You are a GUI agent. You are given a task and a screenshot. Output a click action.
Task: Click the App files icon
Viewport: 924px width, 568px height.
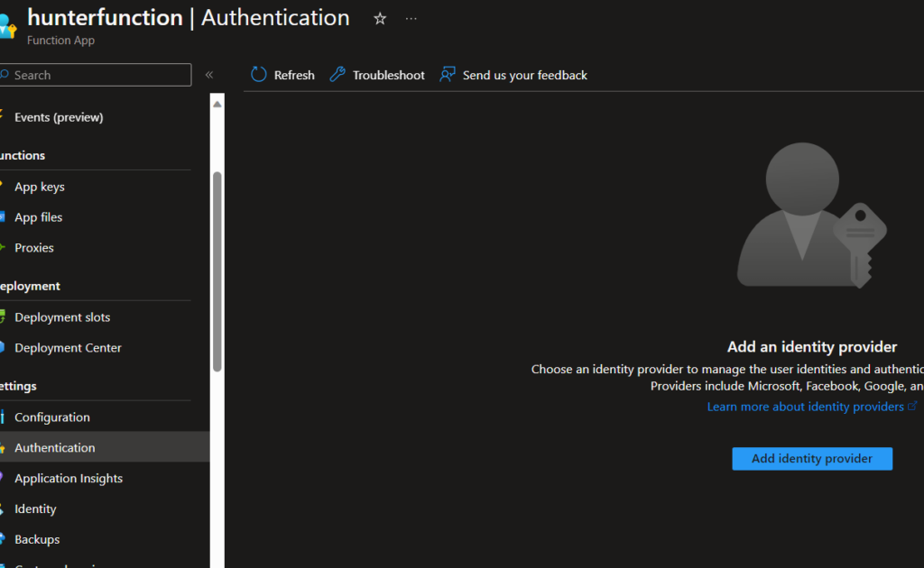click(3, 217)
